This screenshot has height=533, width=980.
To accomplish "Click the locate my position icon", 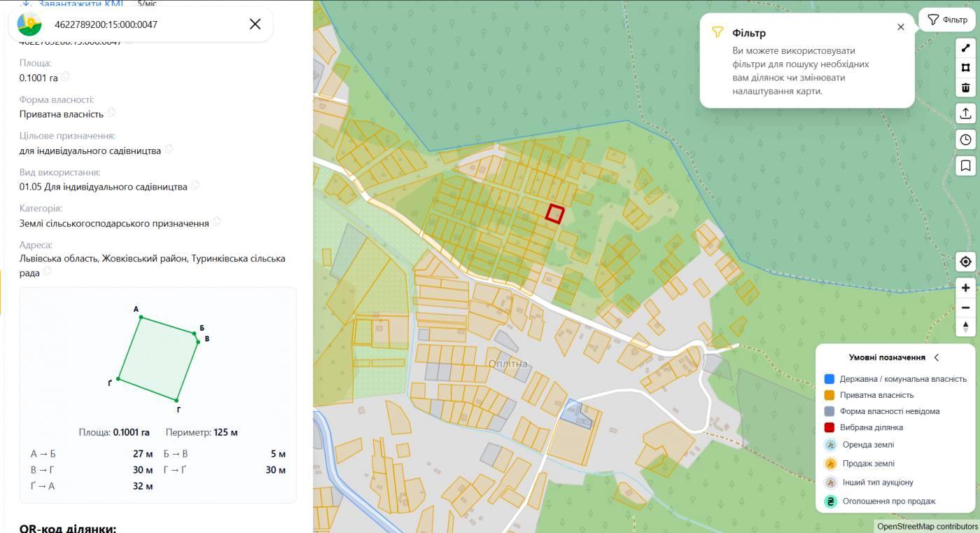I will tap(965, 262).
